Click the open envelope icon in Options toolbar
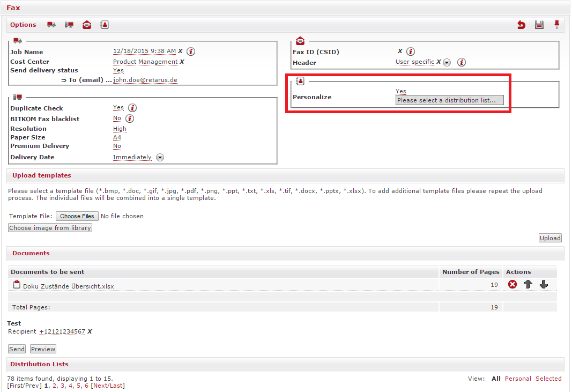The width and height of the screenshot is (572, 392). tap(87, 25)
